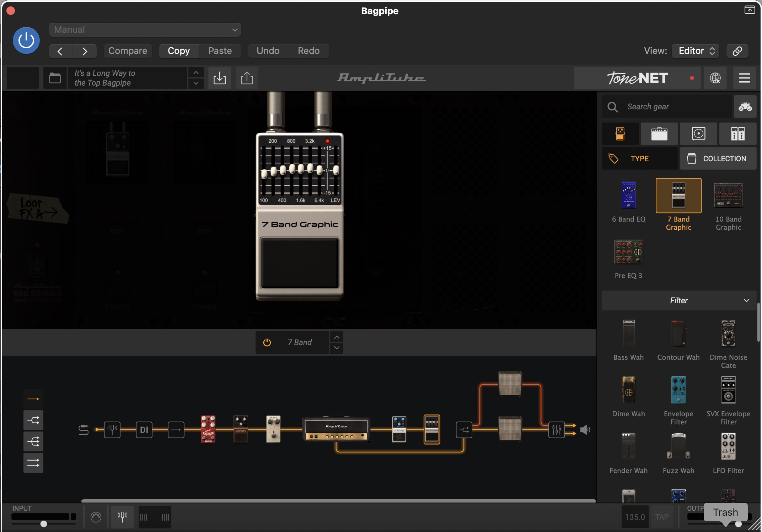This screenshot has width=762, height=532.
Task: Select the 7 Band Graphic pedal thumbnail
Action: click(x=678, y=195)
